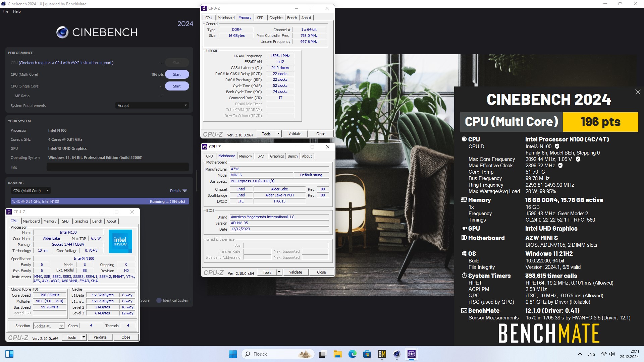Click the BIOS Version value ADLNV105

coord(279,223)
